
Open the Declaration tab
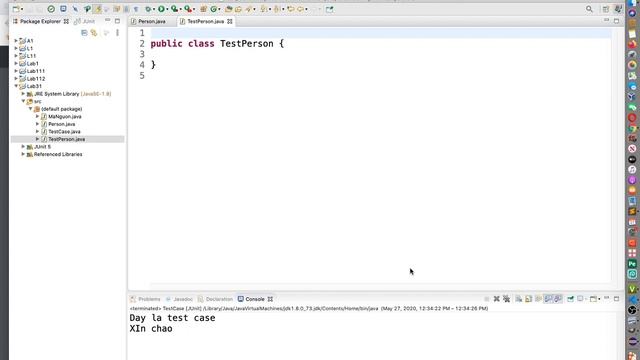pyautogui.click(x=216, y=299)
